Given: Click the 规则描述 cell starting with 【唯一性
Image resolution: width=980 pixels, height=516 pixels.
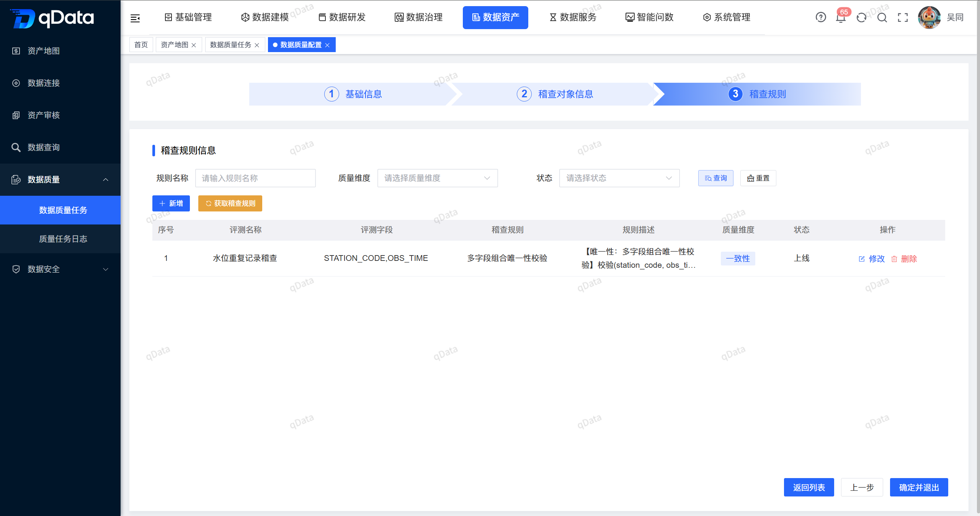Looking at the screenshot, I should (639, 258).
